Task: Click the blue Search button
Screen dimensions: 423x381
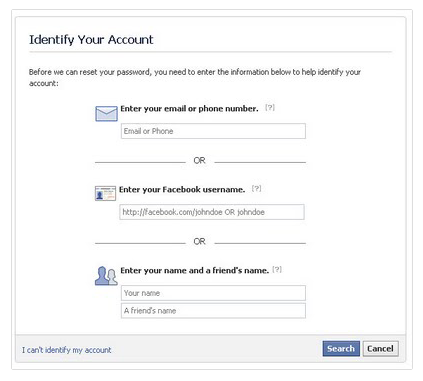Action: click(341, 349)
